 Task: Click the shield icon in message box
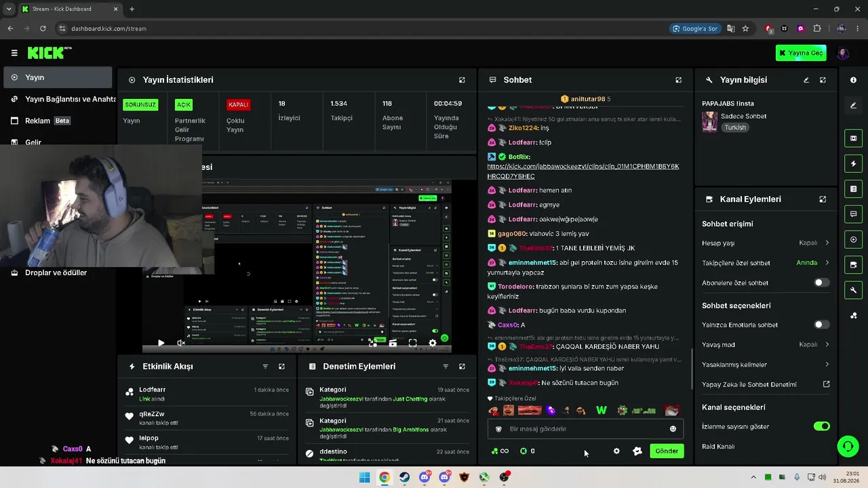click(498, 429)
